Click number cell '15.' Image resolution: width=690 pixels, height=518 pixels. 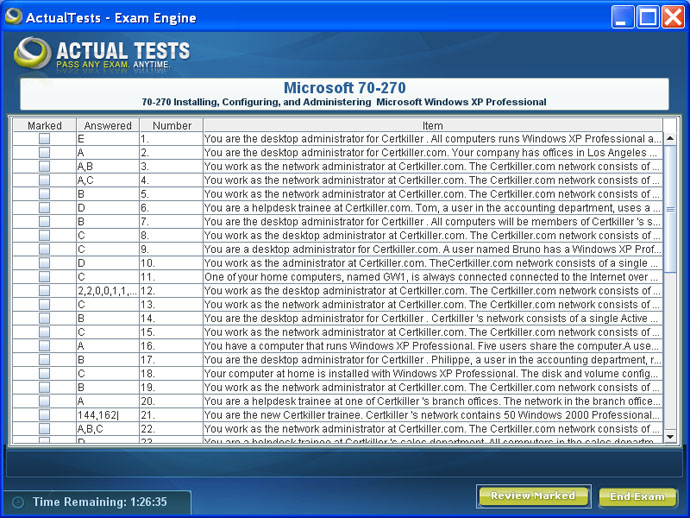pyautogui.click(x=172, y=332)
